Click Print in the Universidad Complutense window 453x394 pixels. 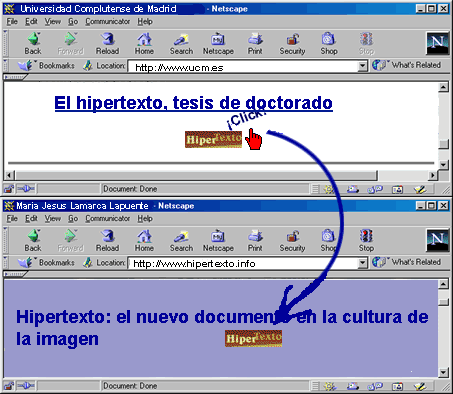click(x=255, y=44)
